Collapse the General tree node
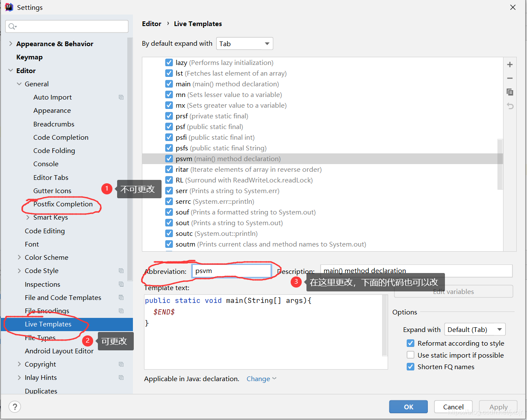This screenshot has width=527, height=420. pyautogui.click(x=19, y=84)
